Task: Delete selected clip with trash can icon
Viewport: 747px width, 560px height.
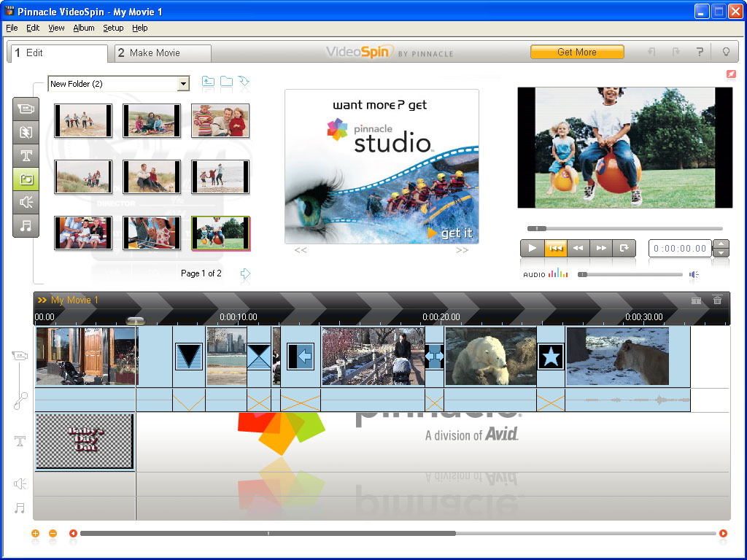Action: (x=718, y=300)
